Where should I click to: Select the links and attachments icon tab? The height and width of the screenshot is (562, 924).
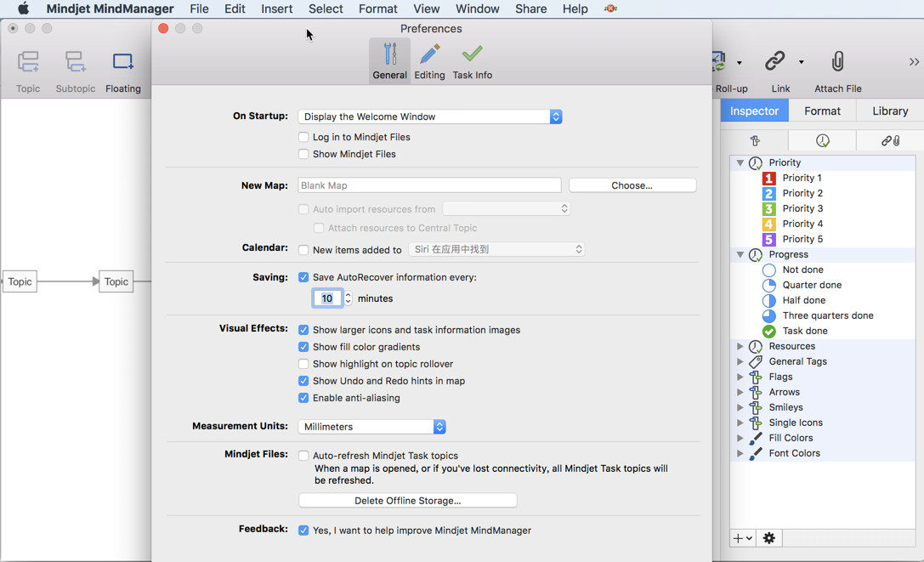tap(890, 140)
